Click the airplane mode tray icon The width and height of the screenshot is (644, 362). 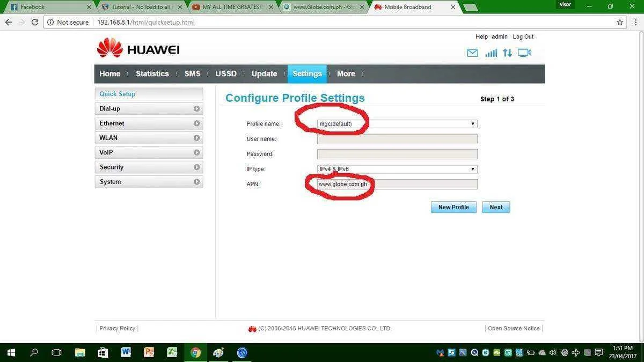point(576,352)
